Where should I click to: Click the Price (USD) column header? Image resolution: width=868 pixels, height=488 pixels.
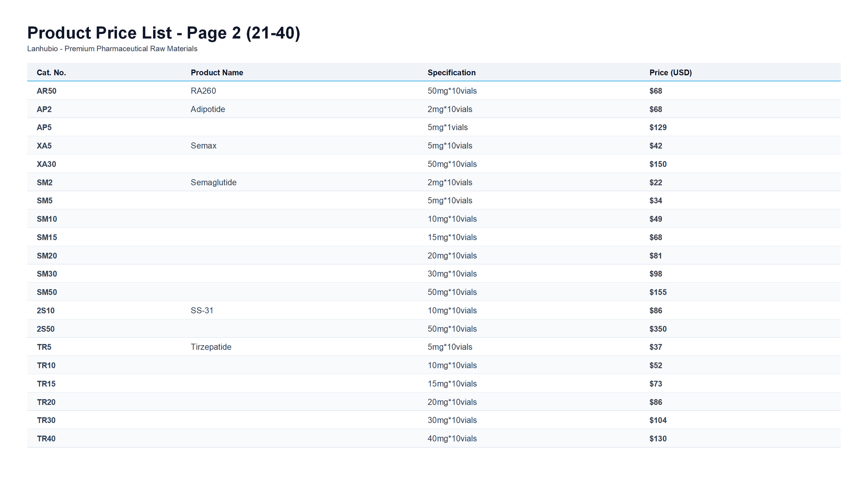670,73
